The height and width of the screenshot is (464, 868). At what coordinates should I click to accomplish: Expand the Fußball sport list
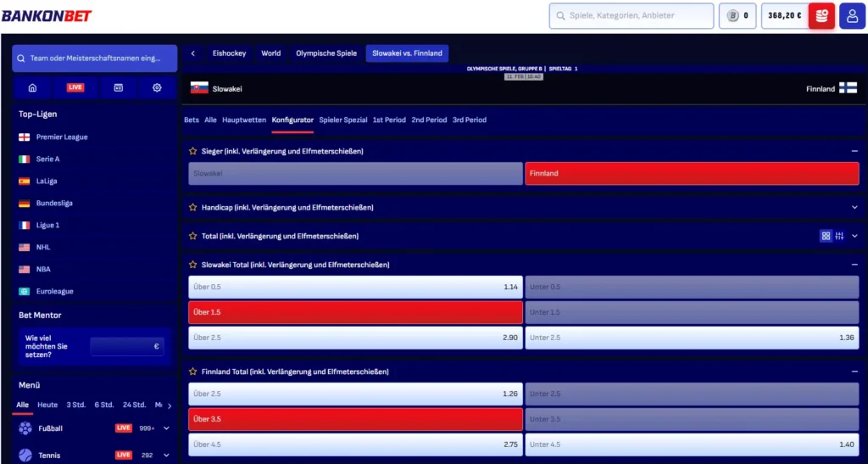[166, 428]
